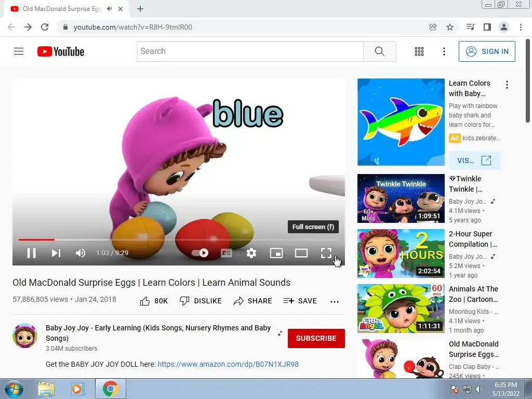This screenshot has width=532, height=399.
Task: Bookmark this page with the star
Action: click(450, 27)
